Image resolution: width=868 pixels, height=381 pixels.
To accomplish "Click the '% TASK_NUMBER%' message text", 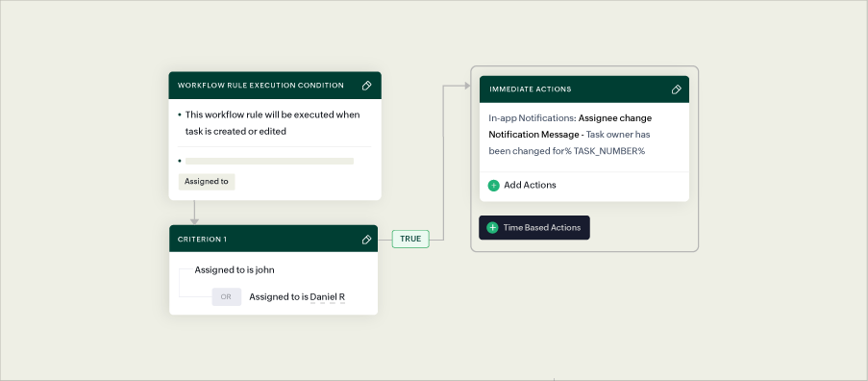I will [x=605, y=151].
